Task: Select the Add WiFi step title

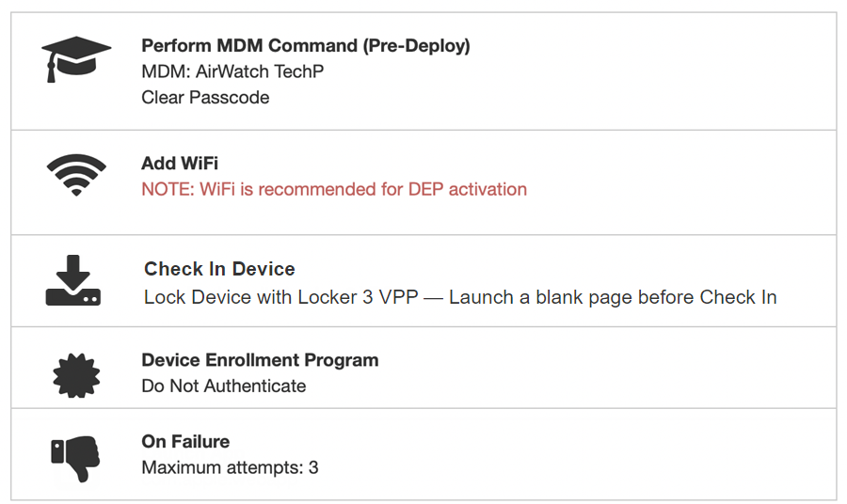Action: [x=180, y=164]
